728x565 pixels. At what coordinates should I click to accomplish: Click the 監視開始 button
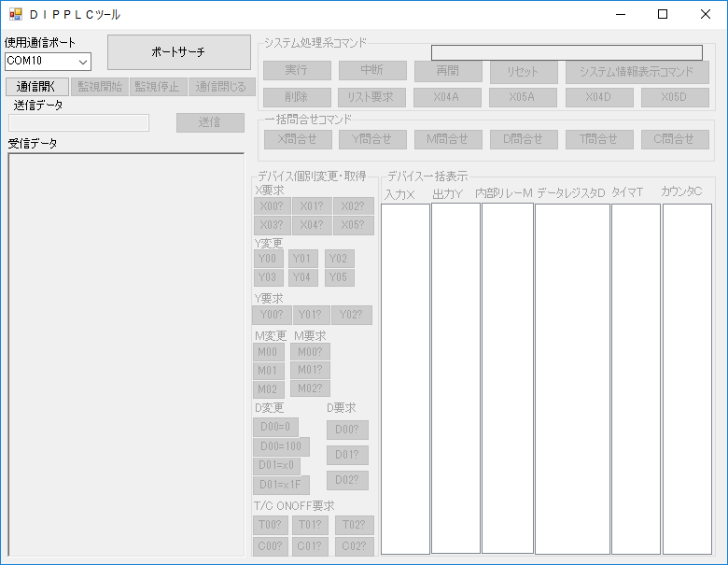[x=99, y=87]
